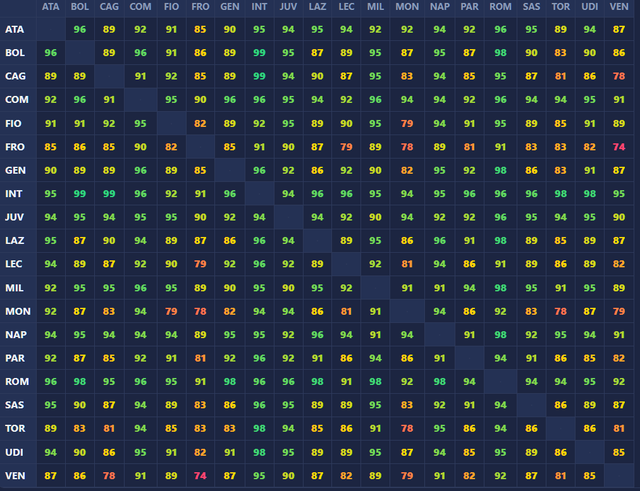Click the 78 cell in MON row, TOR column
Image resolution: width=640 pixels, height=491 pixels.
pyautogui.click(x=561, y=311)
